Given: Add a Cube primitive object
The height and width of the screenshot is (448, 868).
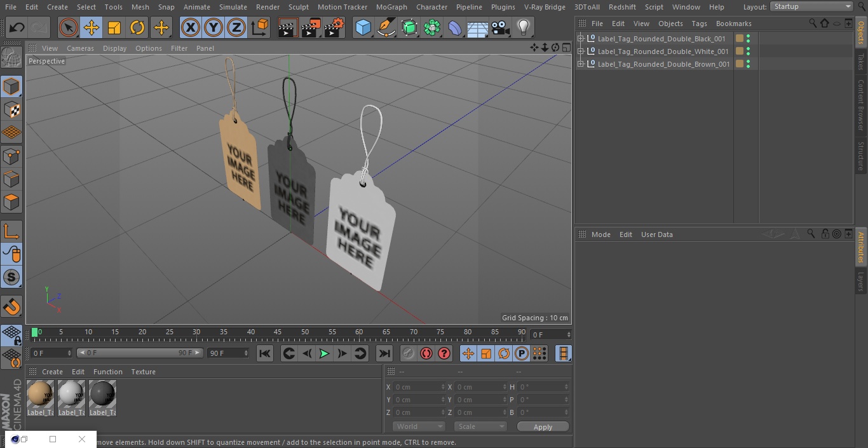Looking at the screenshot, I should [363, 28].
